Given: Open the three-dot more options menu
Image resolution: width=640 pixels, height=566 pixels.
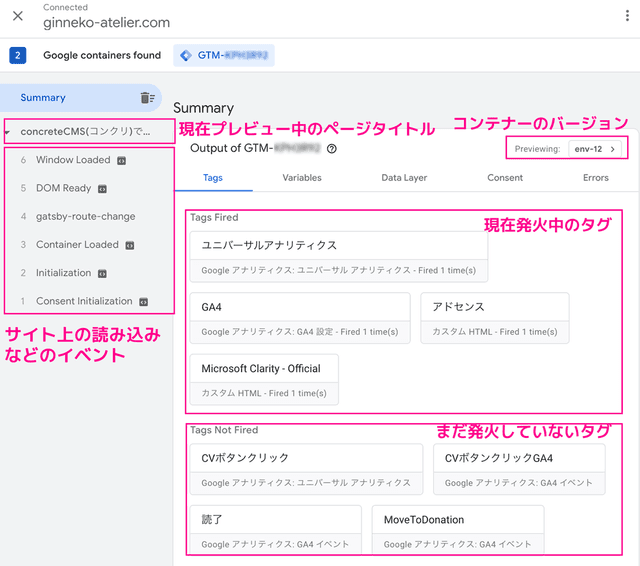Looking at the screenshot, I should pyautogui.click(x=627, y=16).
